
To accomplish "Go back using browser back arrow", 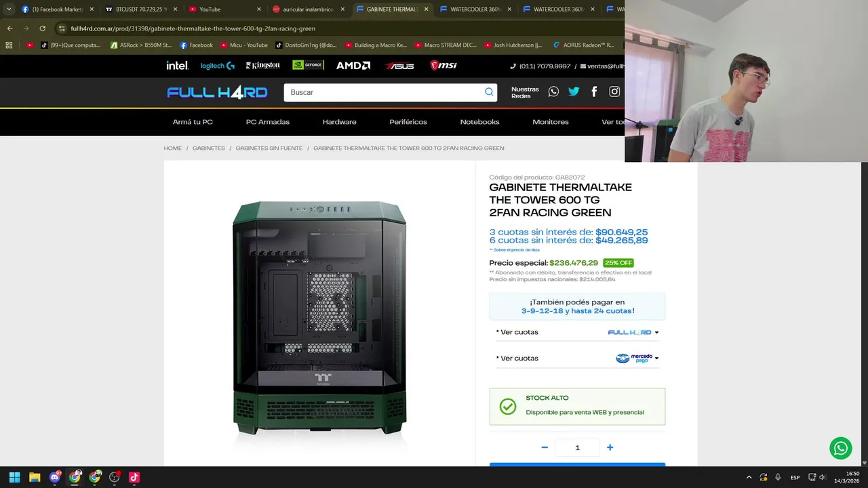I will 9,28.
